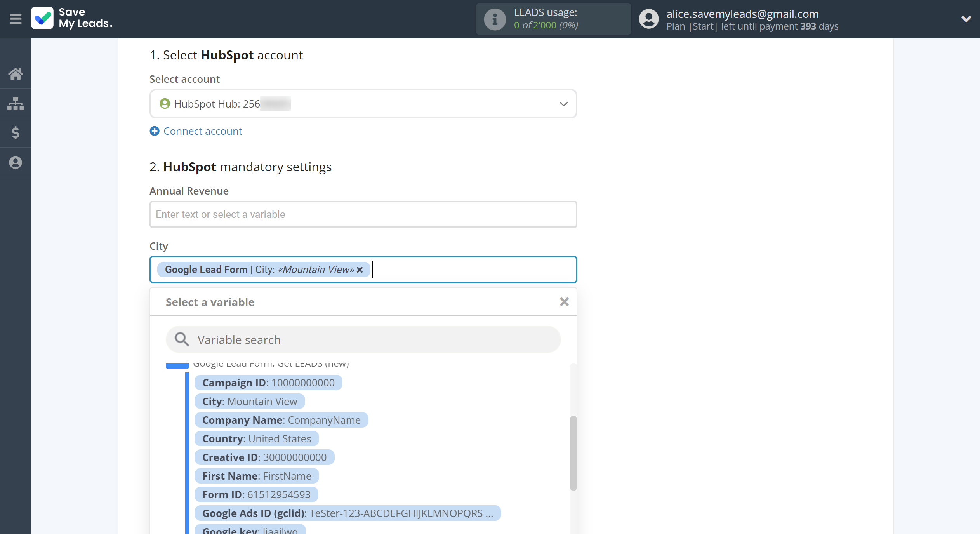
Task: Select the Form ID variable
Action: point(256,495)
